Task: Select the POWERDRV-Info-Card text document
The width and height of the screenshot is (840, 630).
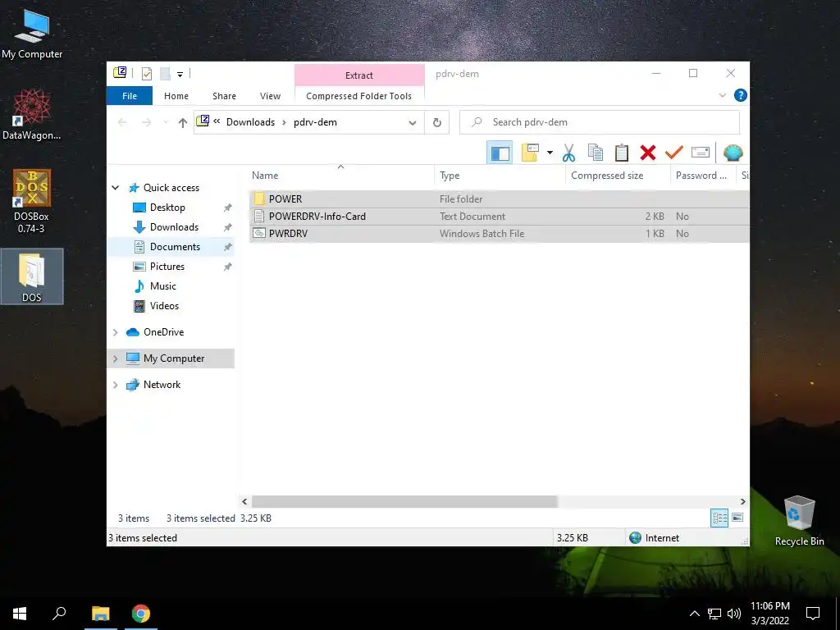Action: pos(499,216)
